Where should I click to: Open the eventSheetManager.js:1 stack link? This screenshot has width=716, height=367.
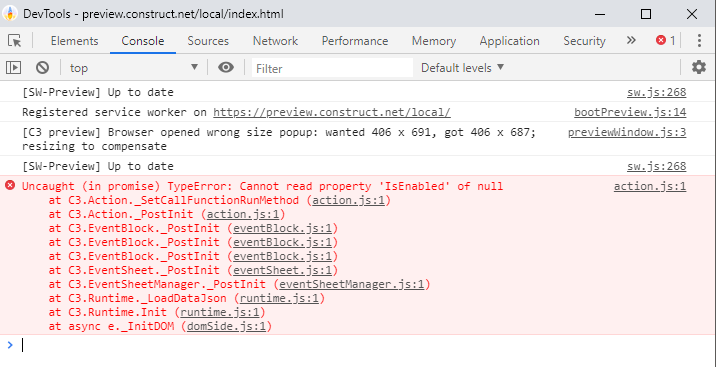point(352,284)
